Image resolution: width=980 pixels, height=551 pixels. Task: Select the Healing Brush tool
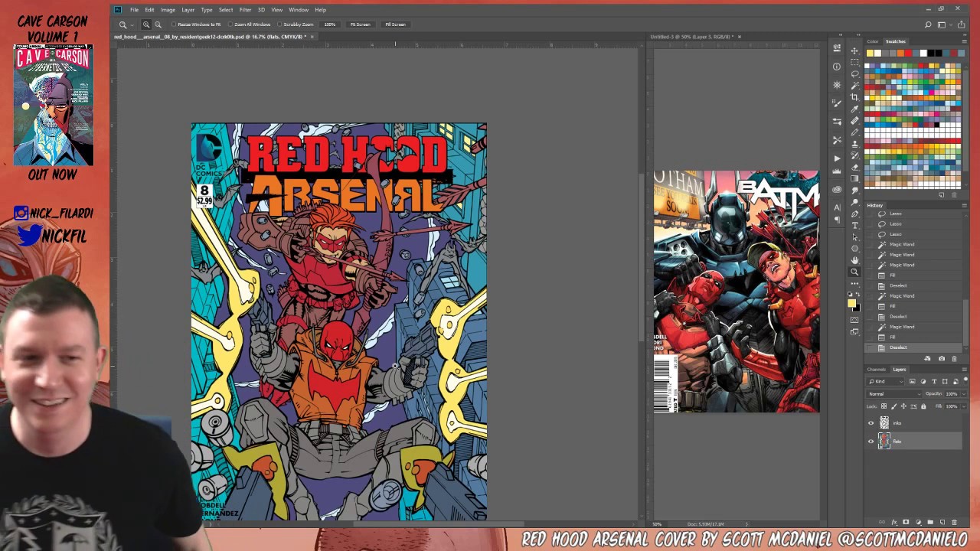[854, 119]
